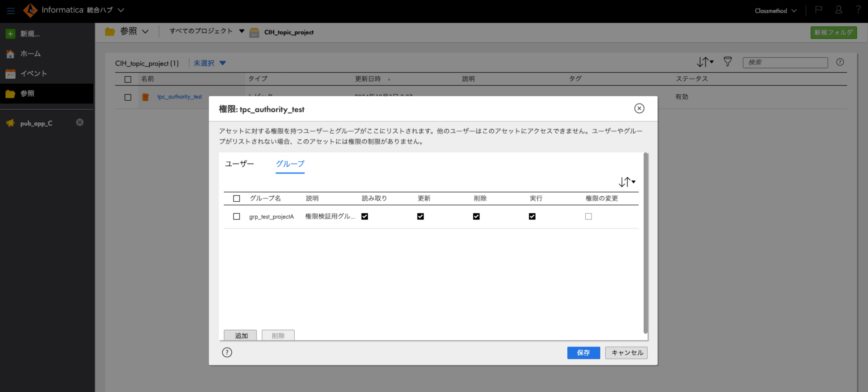Click the help icon beside search field

[840, 62]
